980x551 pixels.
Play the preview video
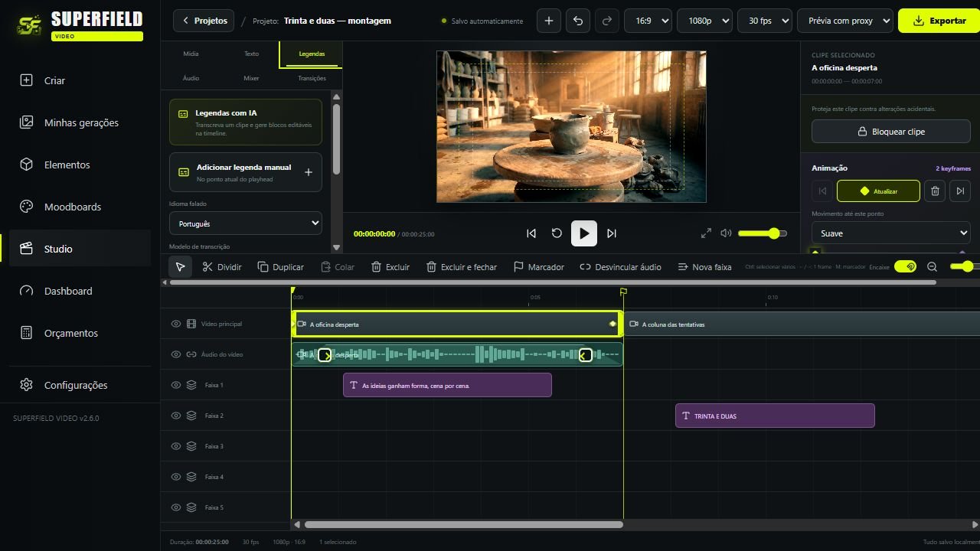[584, 233]
